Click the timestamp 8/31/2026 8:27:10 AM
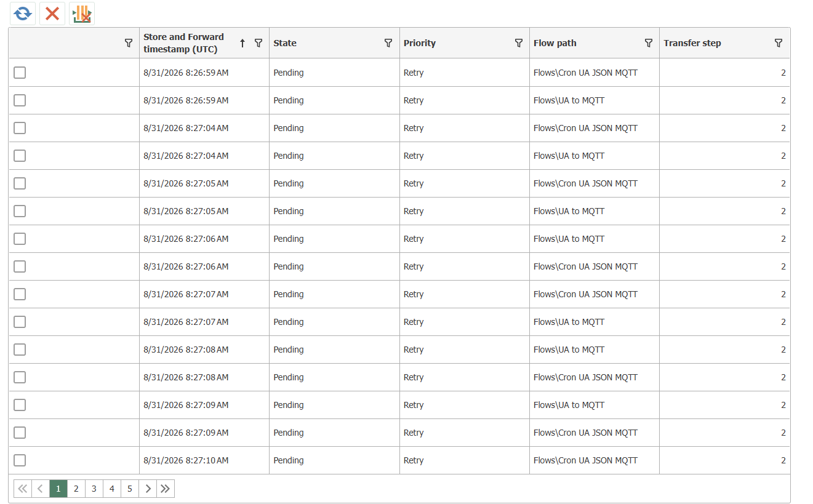The height and width of the screenshot is (504, 813). tap(186, 460)
